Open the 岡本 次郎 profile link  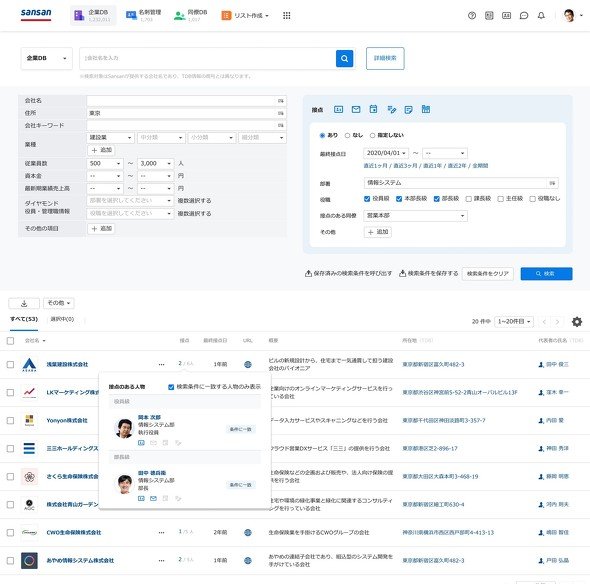149,417
